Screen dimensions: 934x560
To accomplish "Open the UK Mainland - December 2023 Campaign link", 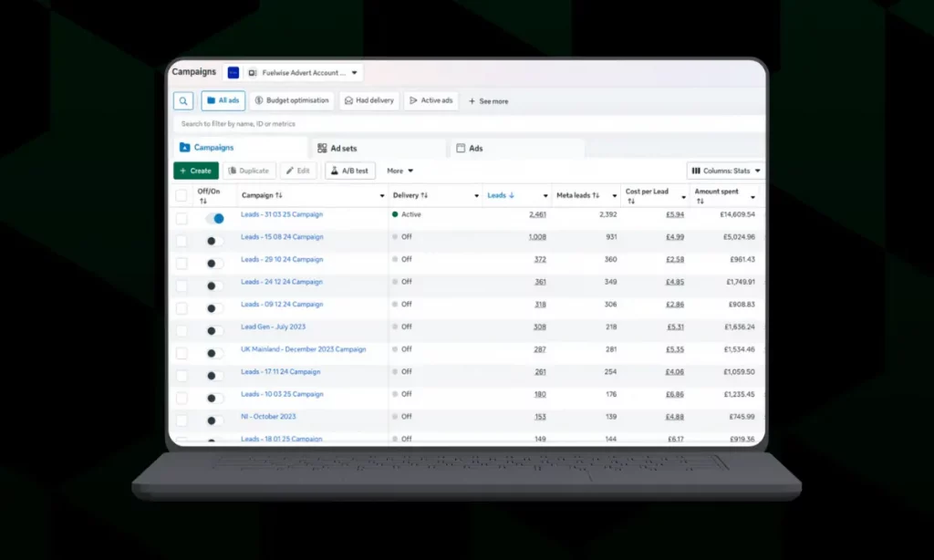I will point(303,349).
